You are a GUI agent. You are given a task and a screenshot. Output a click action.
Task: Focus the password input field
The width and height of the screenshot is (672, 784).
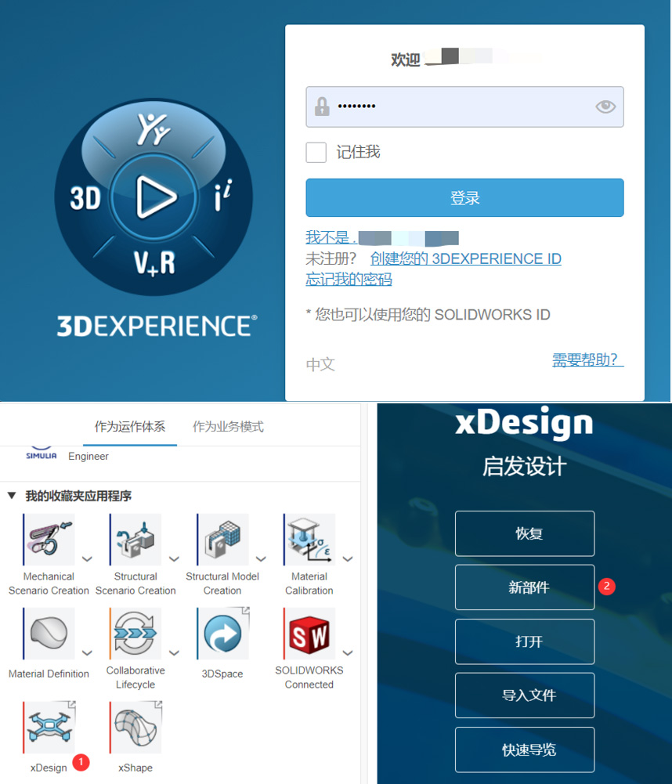464,107
